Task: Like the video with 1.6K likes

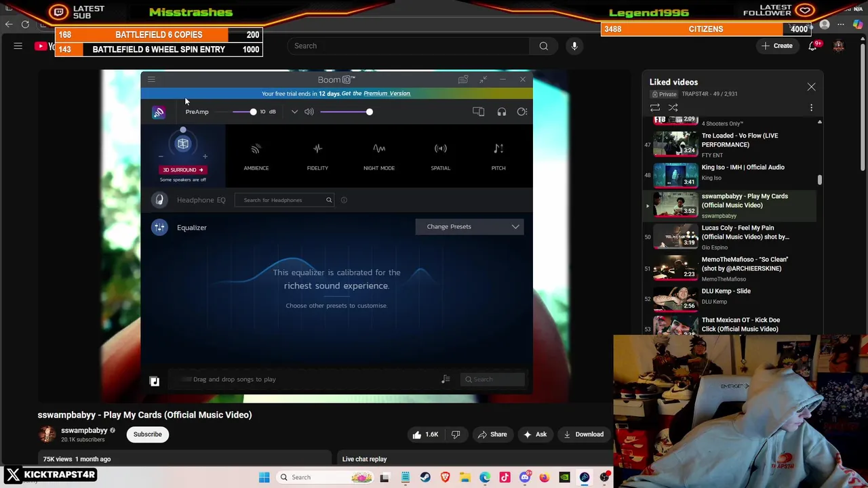Action: (425, 434)
